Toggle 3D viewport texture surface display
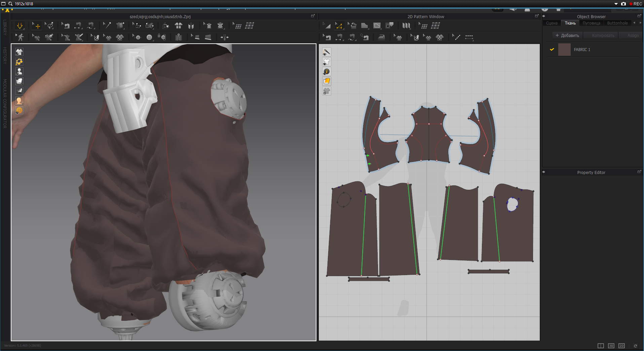The height and width of the screenshot is (351, 644). click(19, 81)
